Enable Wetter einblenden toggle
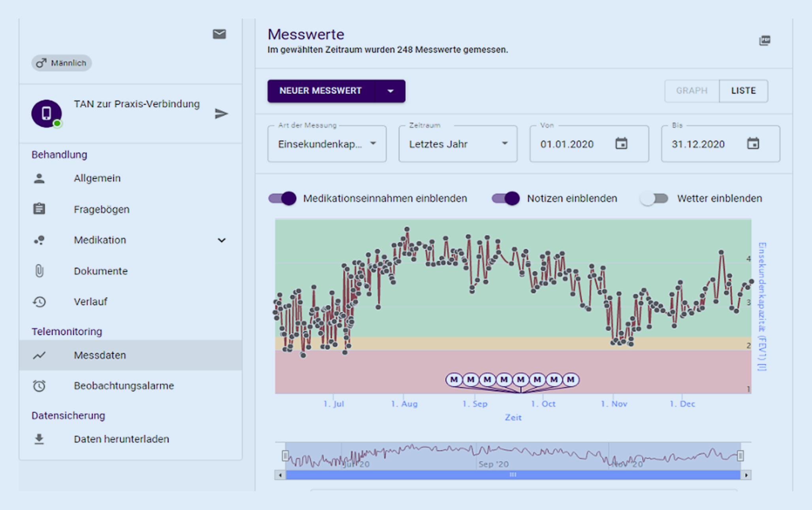The image size is (812, 510). [x=654, y=198]
